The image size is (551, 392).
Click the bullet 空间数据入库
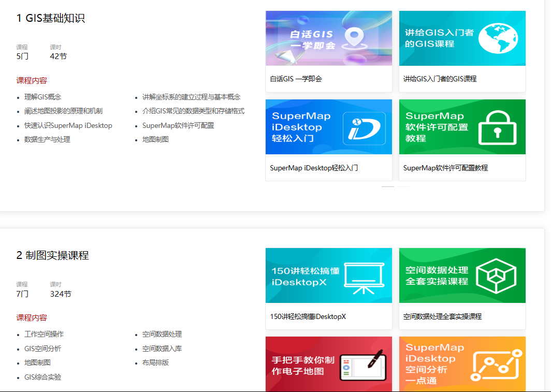[162, 349]
